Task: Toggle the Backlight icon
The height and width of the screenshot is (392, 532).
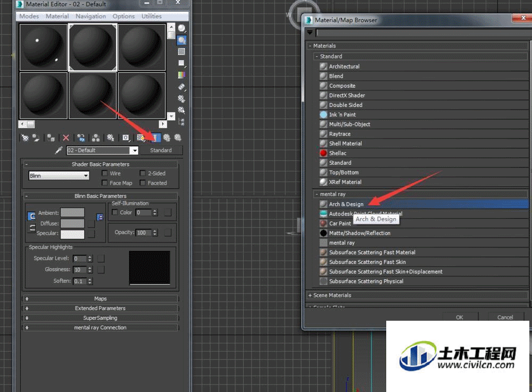Action: 182,40
